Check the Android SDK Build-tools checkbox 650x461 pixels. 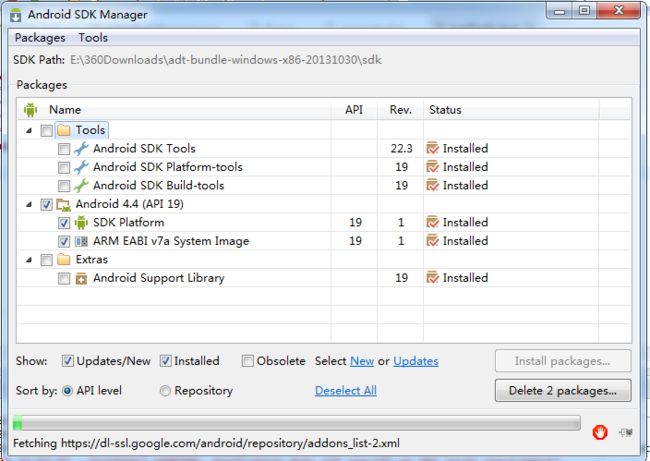[64, 186]
